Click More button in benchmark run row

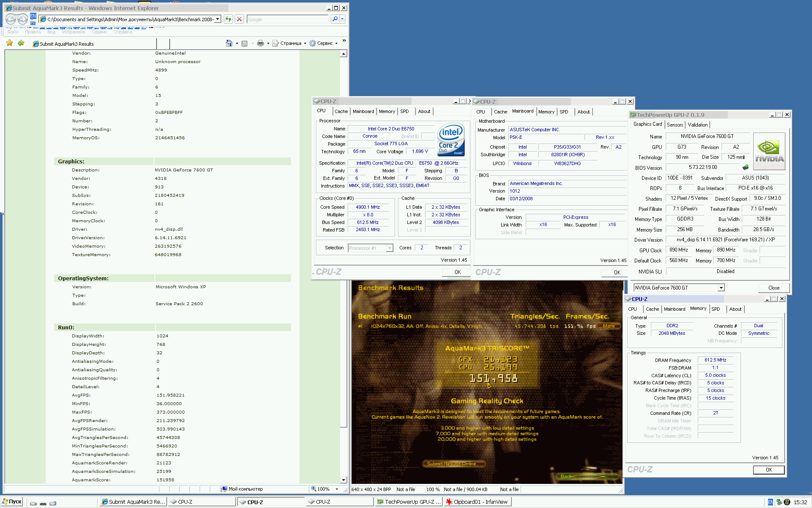609,326
